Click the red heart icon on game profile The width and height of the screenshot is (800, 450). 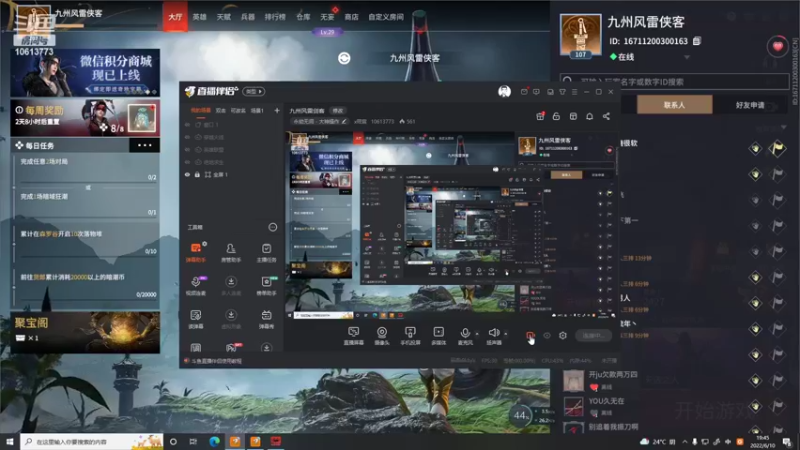[777, 47]
